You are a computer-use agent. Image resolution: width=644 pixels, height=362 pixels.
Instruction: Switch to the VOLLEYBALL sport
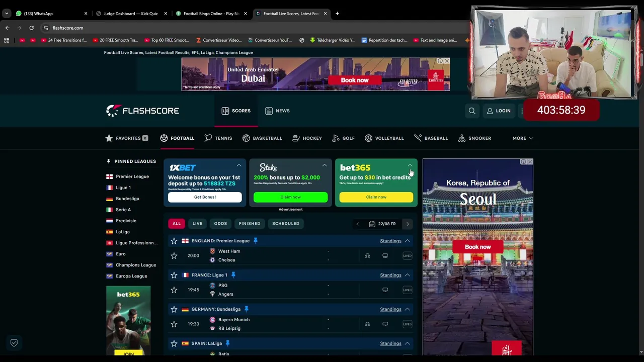pos(384,138)
